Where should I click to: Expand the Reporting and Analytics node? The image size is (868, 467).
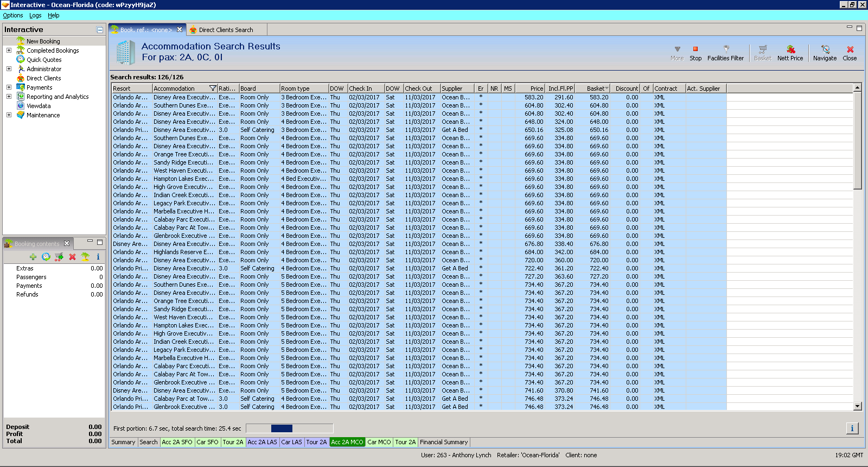coord(9,97)
